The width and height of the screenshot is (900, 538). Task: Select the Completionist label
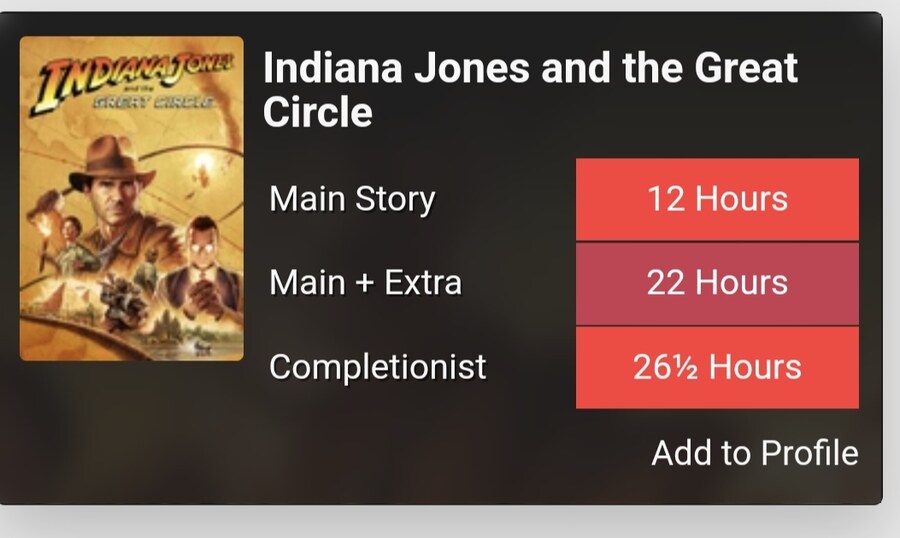(377, 367)
